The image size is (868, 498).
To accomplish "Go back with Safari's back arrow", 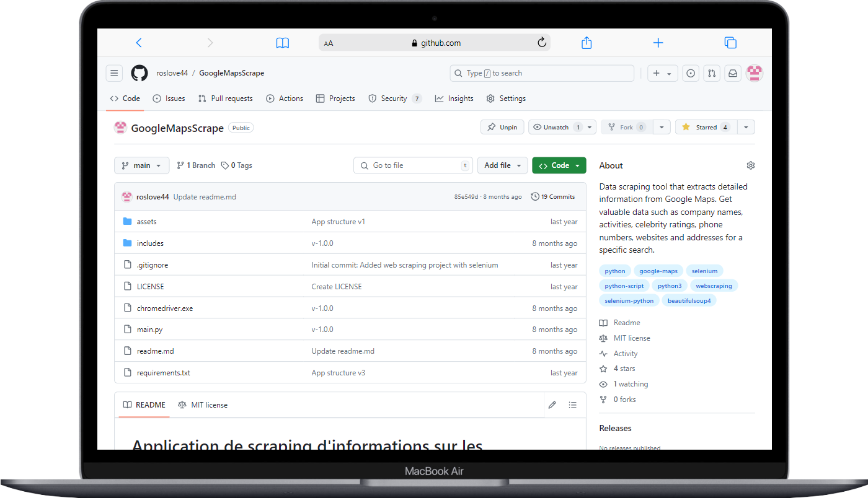I will 139,43.
